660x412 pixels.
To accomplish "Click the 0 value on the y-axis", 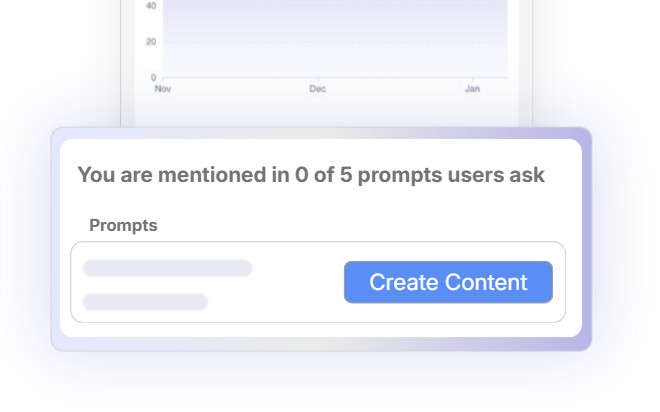I will point(153,77).
